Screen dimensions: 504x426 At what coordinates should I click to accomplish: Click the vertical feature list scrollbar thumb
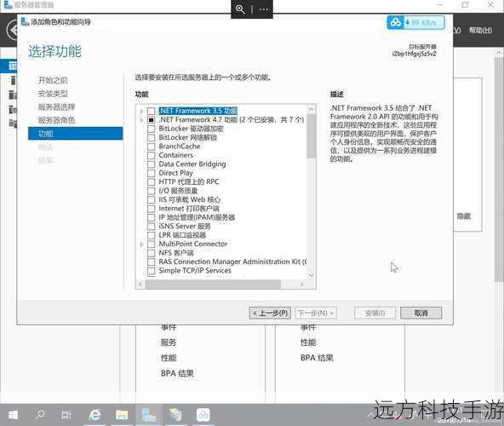coord(311,136)
